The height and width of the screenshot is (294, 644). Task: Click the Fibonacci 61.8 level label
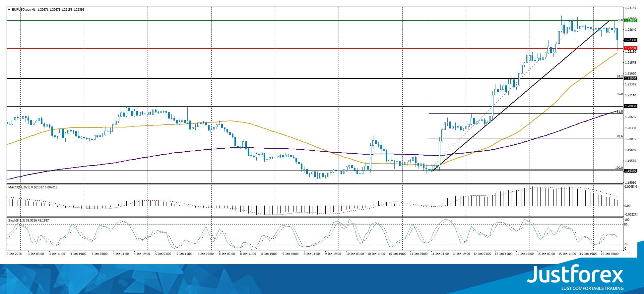[619, 112]
